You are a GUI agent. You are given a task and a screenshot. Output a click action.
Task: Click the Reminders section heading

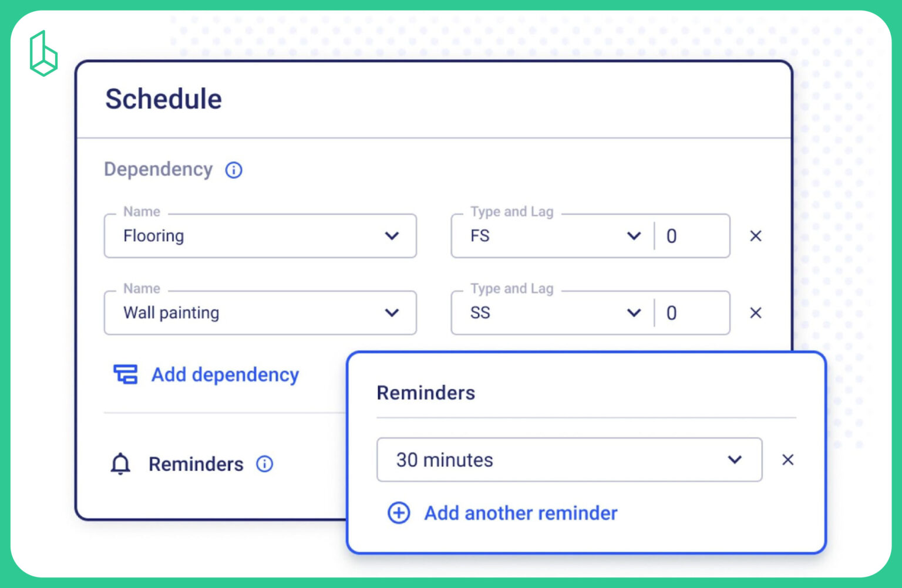(x=426, y=393)
